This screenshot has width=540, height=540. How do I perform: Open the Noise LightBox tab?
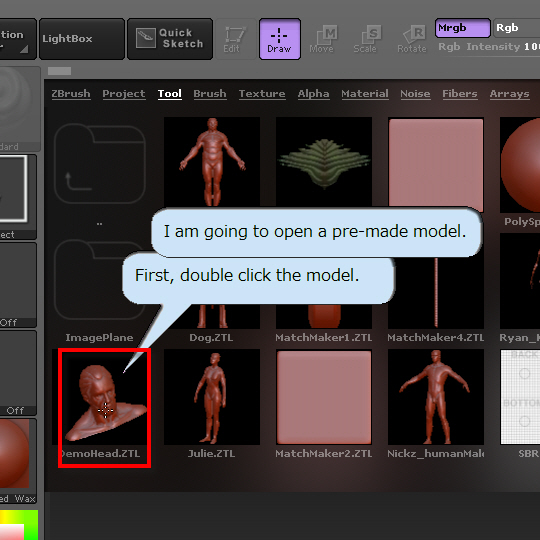click(x=415, y=94)
